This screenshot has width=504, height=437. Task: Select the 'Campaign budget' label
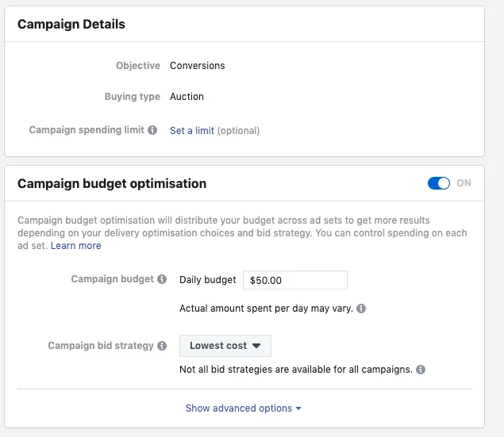coord(113,278)
